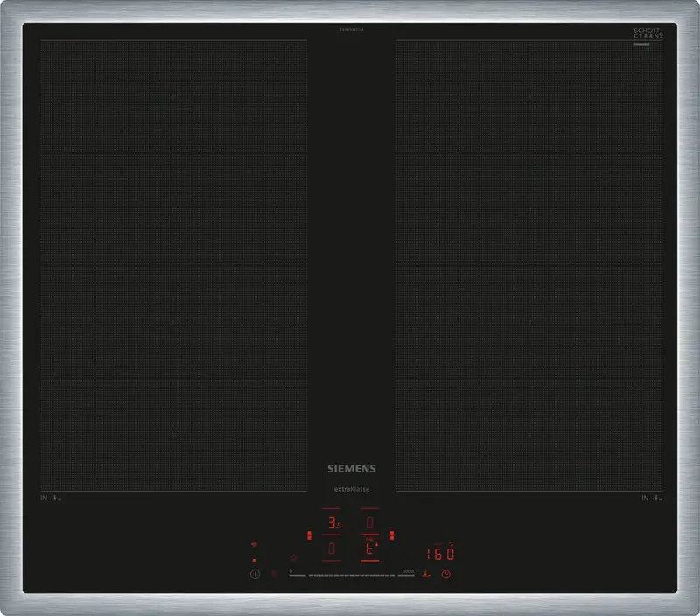700x616 pixels.
Task: Select the front right zone showing t
Action: [x=370, y=548]
